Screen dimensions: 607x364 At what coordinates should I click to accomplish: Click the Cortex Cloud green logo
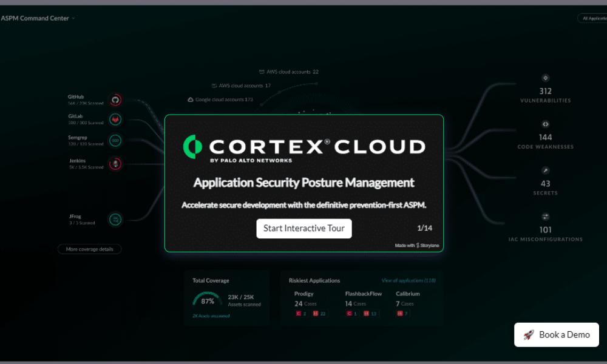pyautogui.click(x=193, y=147)
